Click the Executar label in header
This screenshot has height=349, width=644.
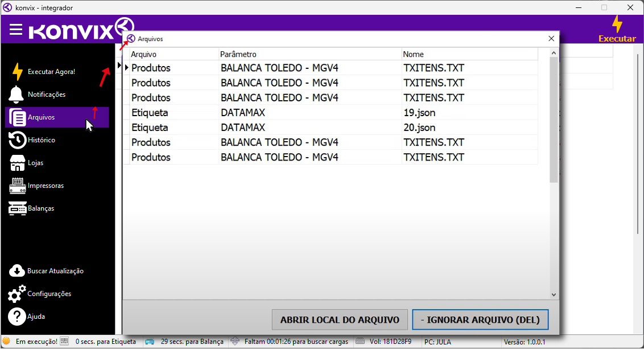pyautogui.click(x=617, y=39)
